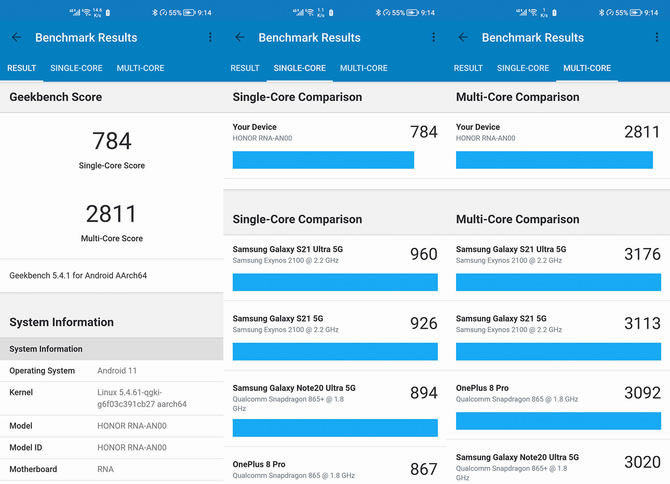Tap Wi-Fi signal icon in right screen status bar

click(x=533, y=12)
